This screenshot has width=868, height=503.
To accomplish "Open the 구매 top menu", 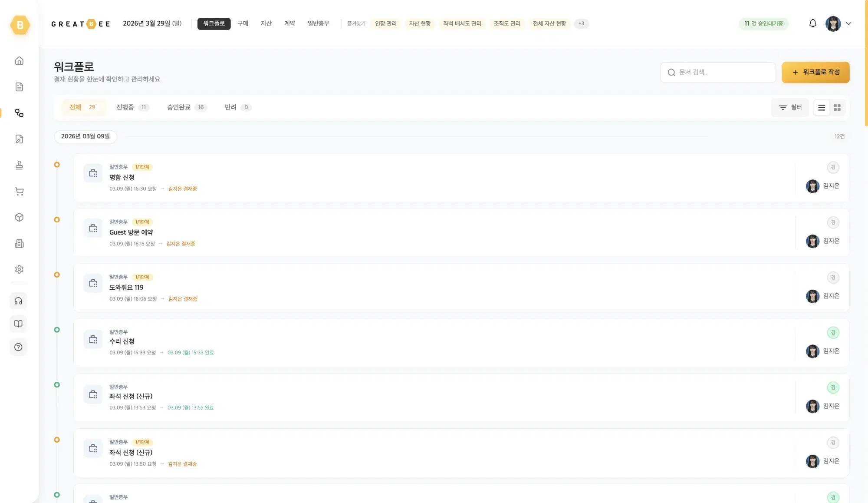I will (243, 23).
